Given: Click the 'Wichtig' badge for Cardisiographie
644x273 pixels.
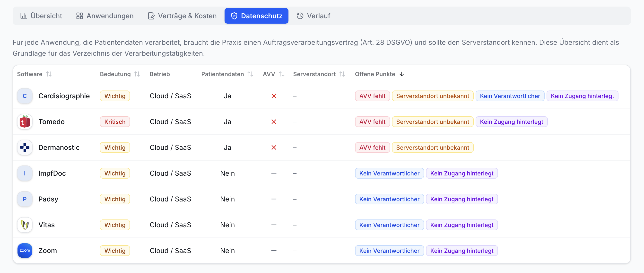Looking at the screenshot, I should coord(115,96).
